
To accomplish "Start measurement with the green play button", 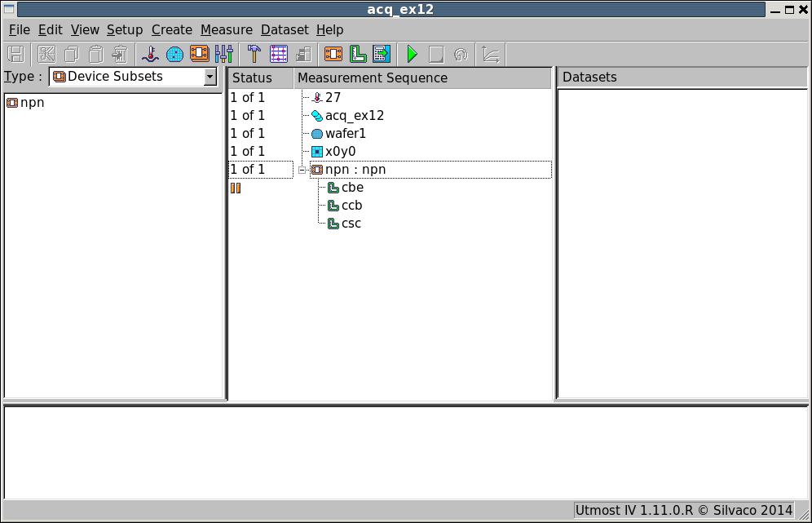I will coord(413,54).
